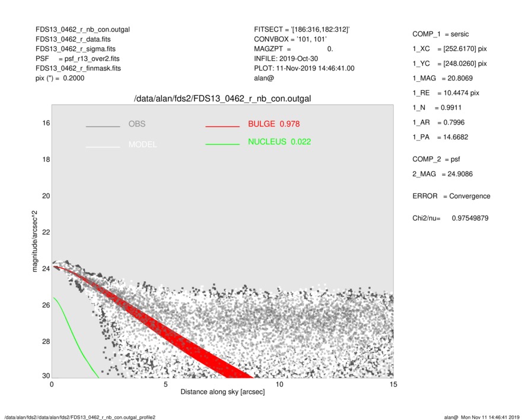
Task: Click the x-axis label Distance along sky [arcsec]
Action: tap(222, 392)
